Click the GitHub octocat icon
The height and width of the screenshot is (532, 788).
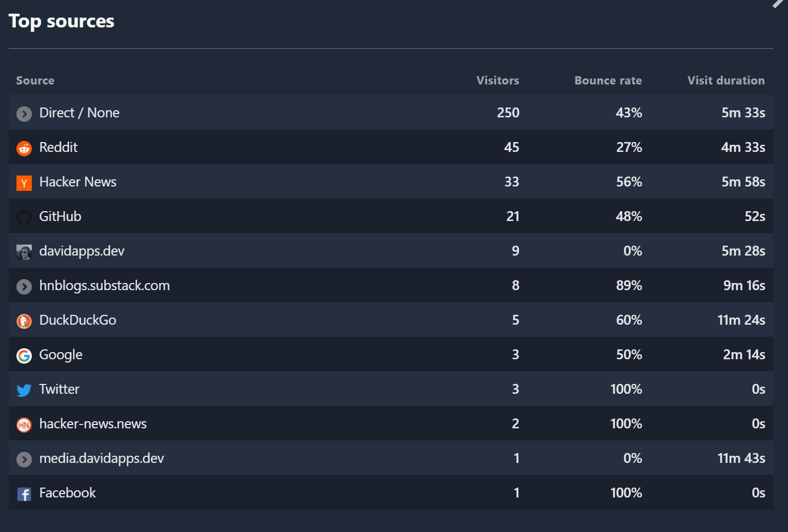click(24, 217)
